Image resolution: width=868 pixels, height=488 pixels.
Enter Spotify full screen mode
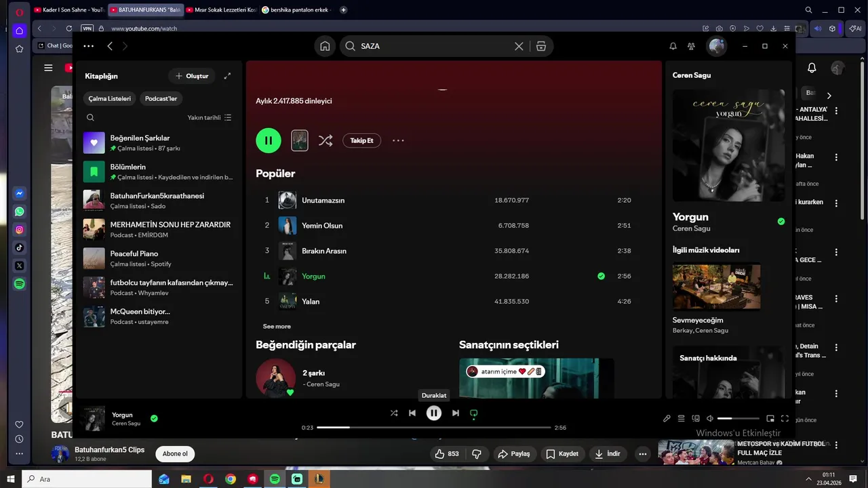(785, 419)
